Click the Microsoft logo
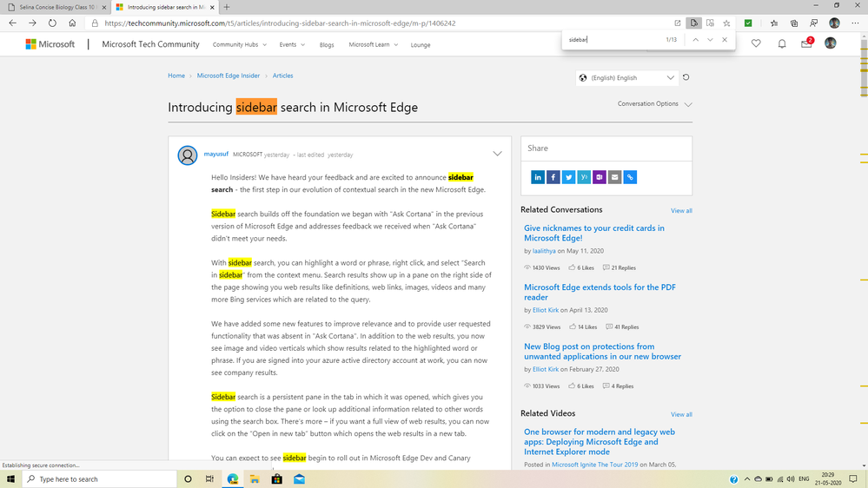 pyautogui.click(x=50, y=44)
